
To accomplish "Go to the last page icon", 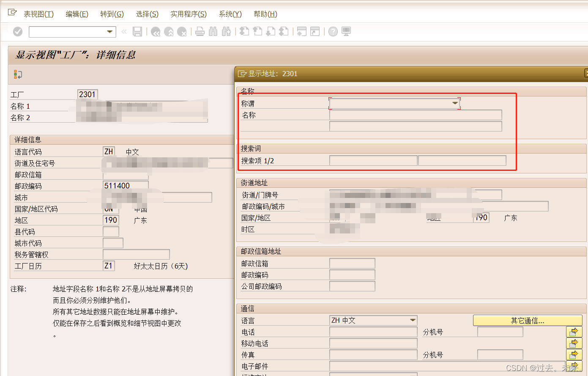I will click(x=284, y=31).
